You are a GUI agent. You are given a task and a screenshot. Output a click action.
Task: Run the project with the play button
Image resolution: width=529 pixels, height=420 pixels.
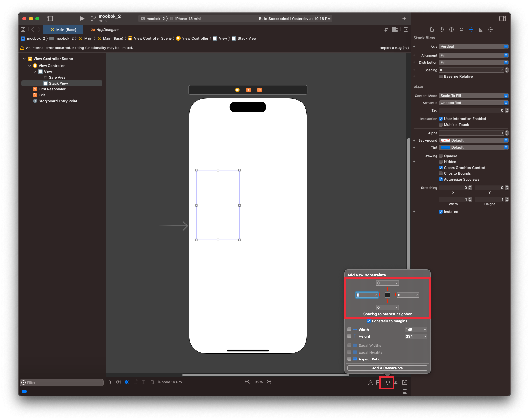[x=82, y=19]
